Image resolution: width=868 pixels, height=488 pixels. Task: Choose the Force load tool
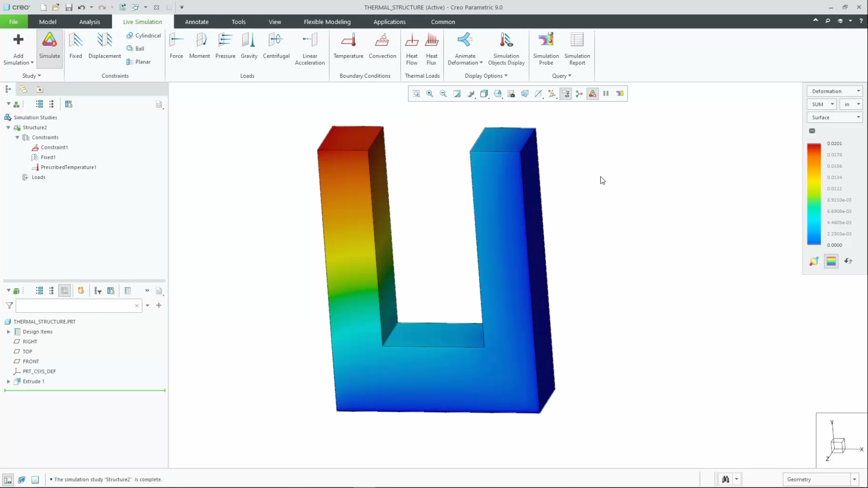tap(176, 46)
